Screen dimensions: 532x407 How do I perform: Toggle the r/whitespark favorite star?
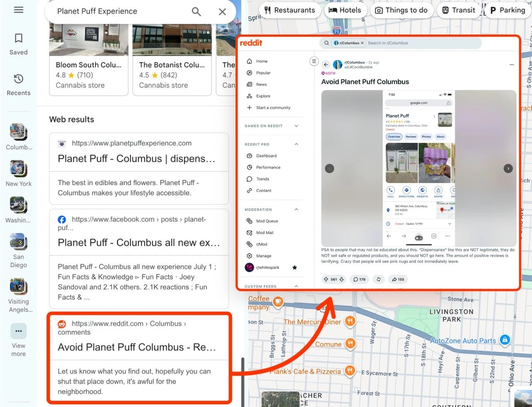[295, 267]
